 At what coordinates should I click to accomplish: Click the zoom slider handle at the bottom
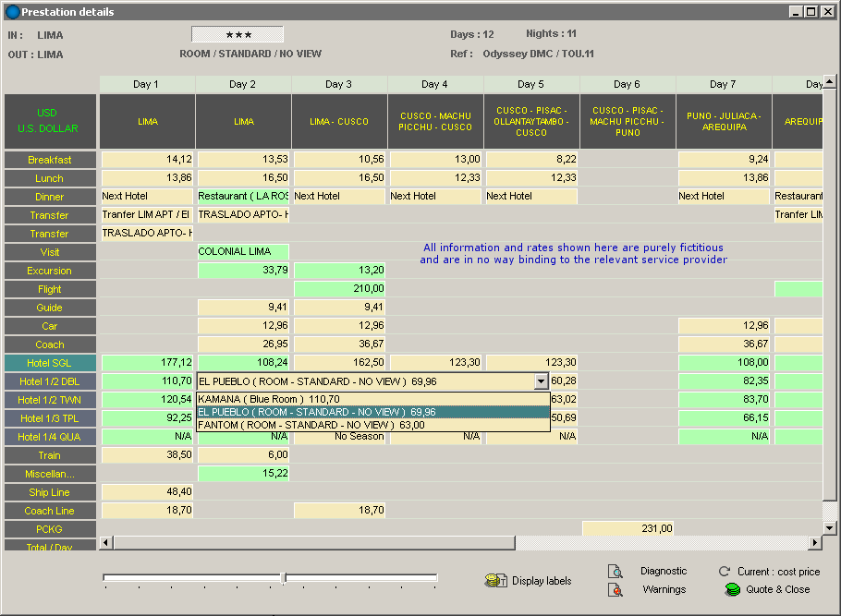(284, 578)
